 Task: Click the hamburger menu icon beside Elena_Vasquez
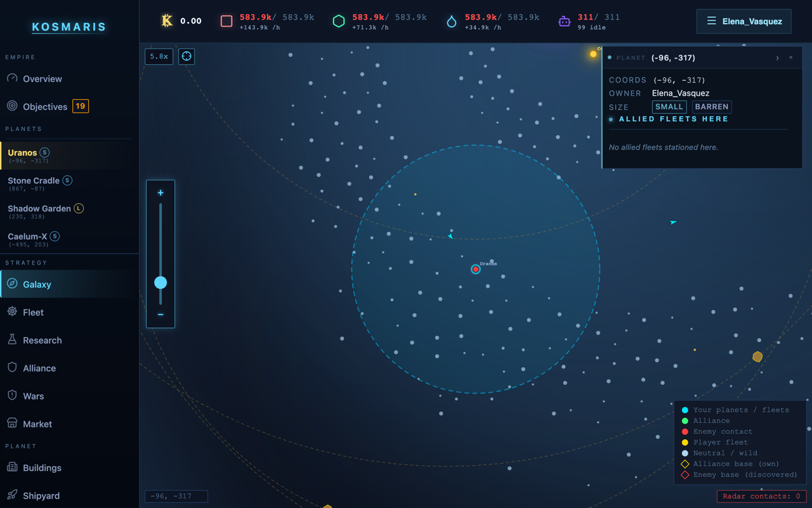coord(712,21)
